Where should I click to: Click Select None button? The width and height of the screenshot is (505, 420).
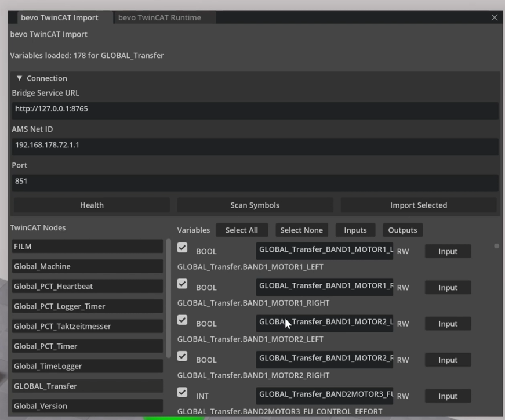[301, 230]
